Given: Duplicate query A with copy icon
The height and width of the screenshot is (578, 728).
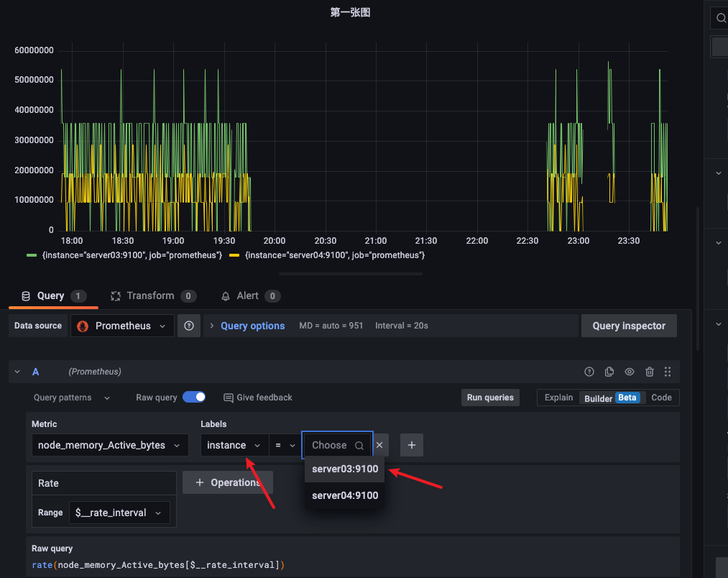Looking at the screenshot, I should 609,372.
